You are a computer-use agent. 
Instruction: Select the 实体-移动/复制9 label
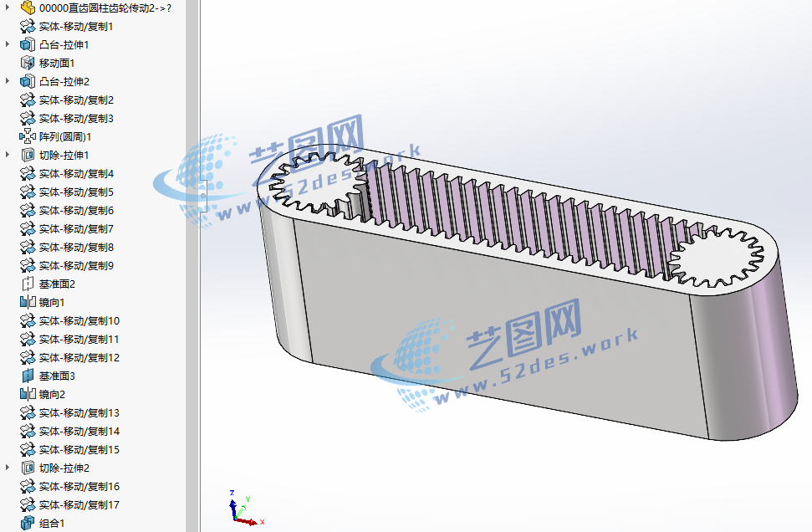pos(76,266)
